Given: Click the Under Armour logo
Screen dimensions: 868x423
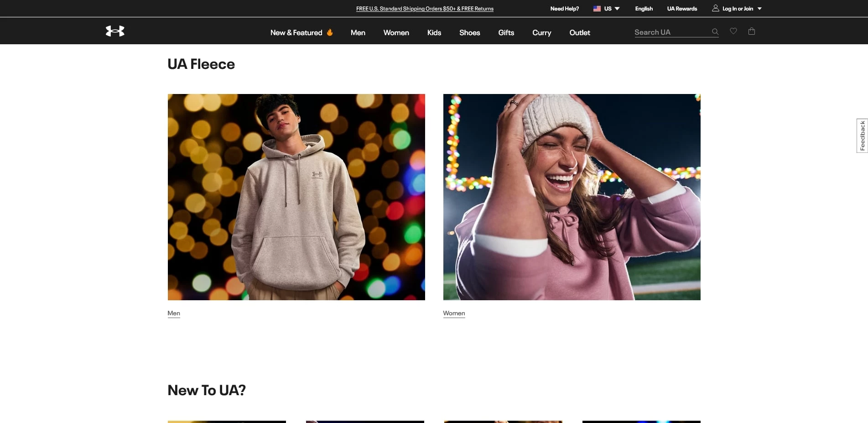Looking at the screenshot, I should coord(115,31).
